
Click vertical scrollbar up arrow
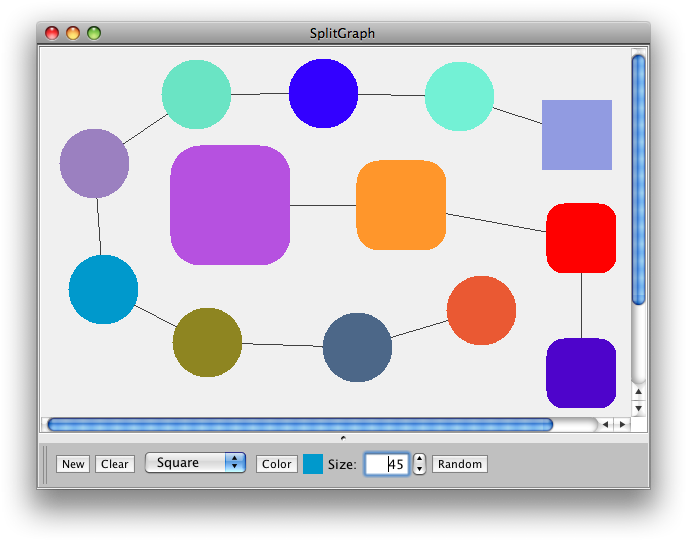coord(638,392)
